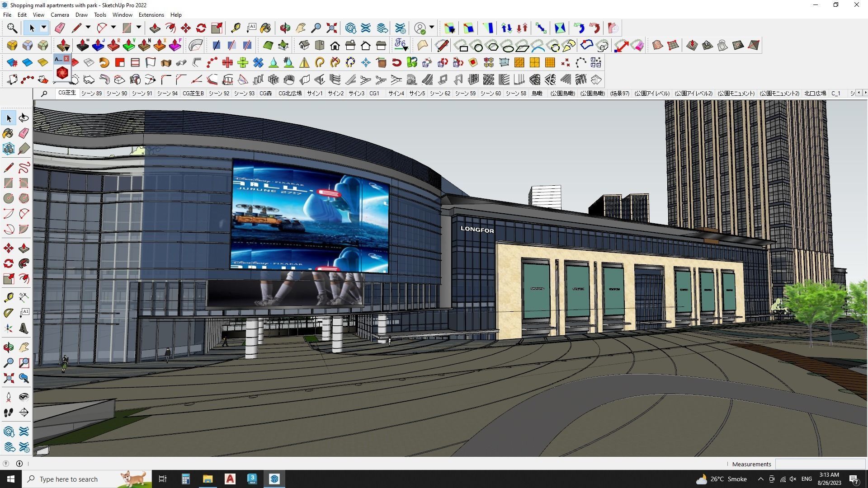Switch to Front view house icon

click(x=335, y=45)
